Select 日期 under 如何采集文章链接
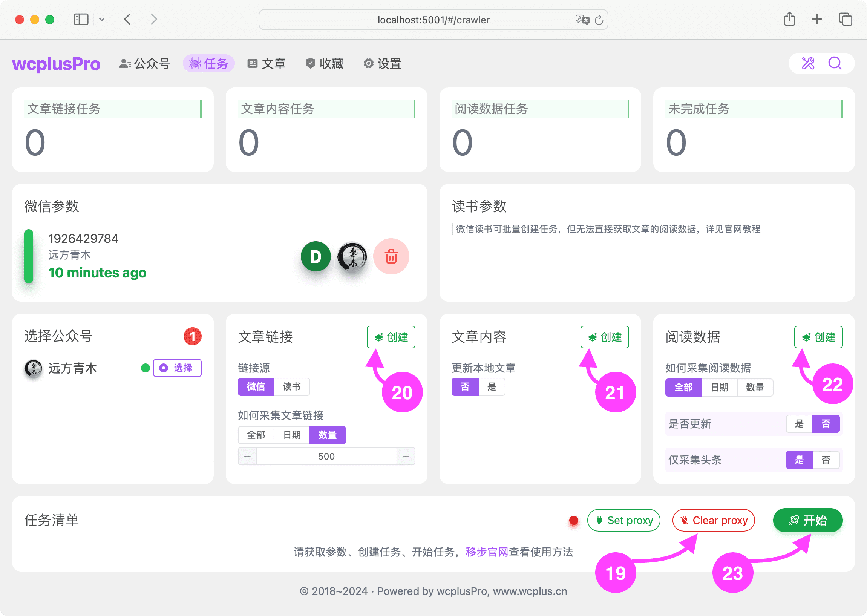Image resolution: width=867 pixels, height=616 pixels. click(x=291, y=435)
